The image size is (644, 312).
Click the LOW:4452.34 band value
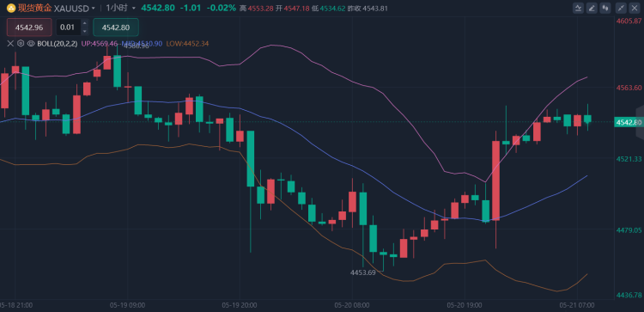point(187,44)
